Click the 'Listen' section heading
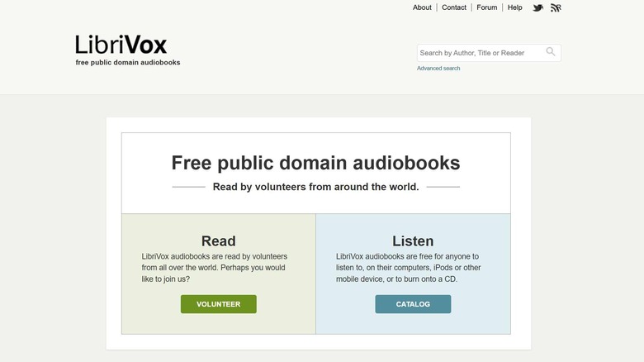This screenshot has width=644, height=362. pos(413,241)
